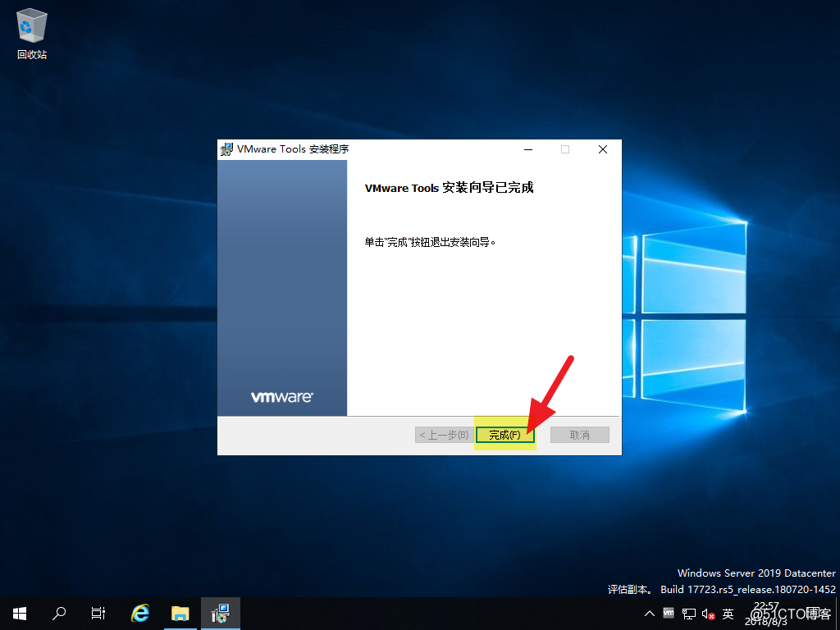The width and height of the screenshot is (840, 630).
Task: Click installer title bar icon
Action: [227, 149]
